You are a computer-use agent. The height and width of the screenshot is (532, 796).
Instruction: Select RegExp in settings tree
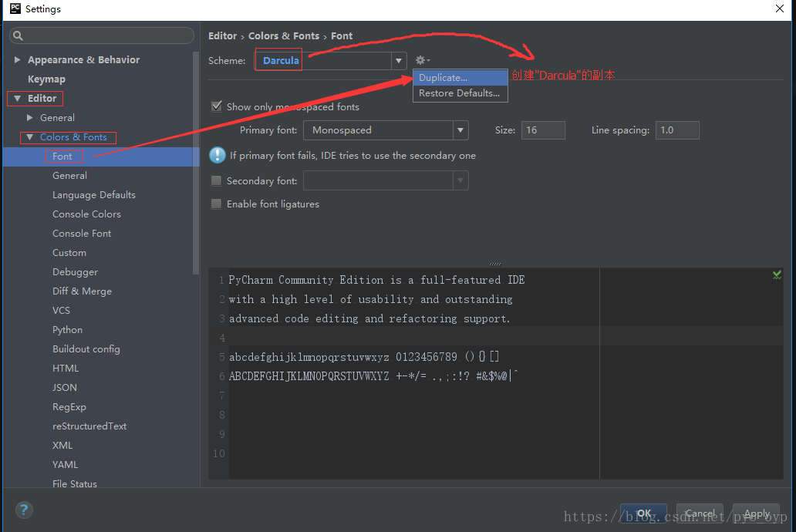coord(69,407)
